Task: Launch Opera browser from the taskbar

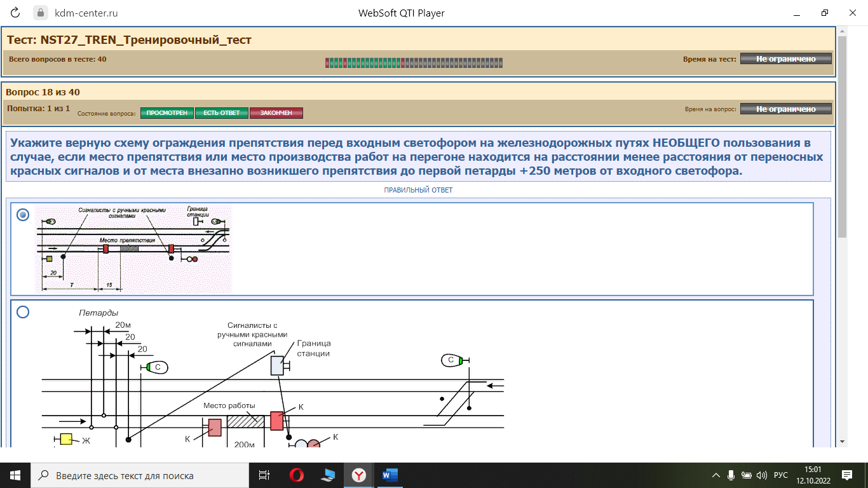Action: (296, 475)
